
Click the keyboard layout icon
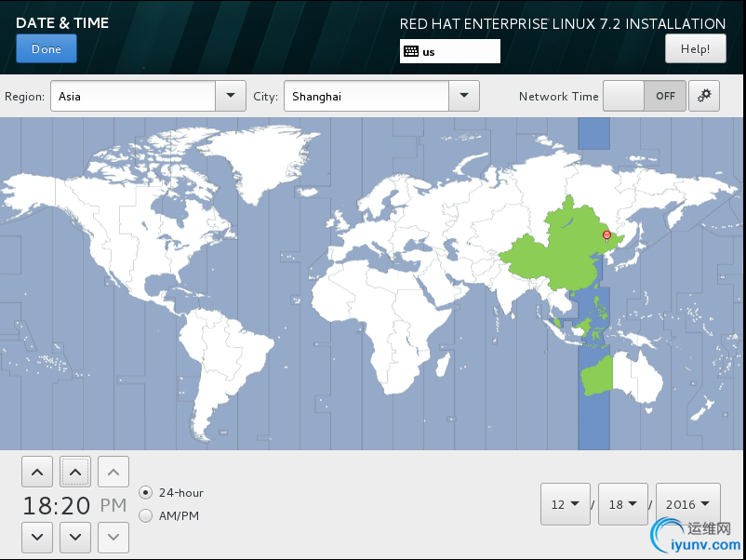pos(411,51)
